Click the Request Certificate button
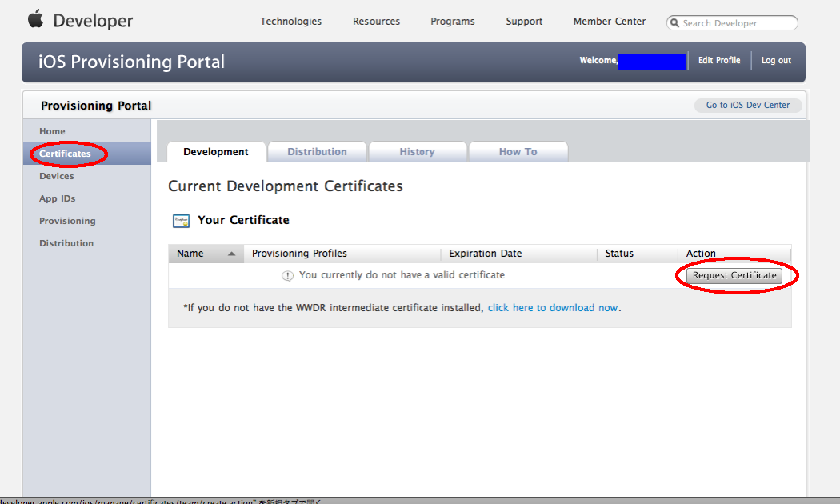Viewport: 840px width, 504px height. (734, 275)
